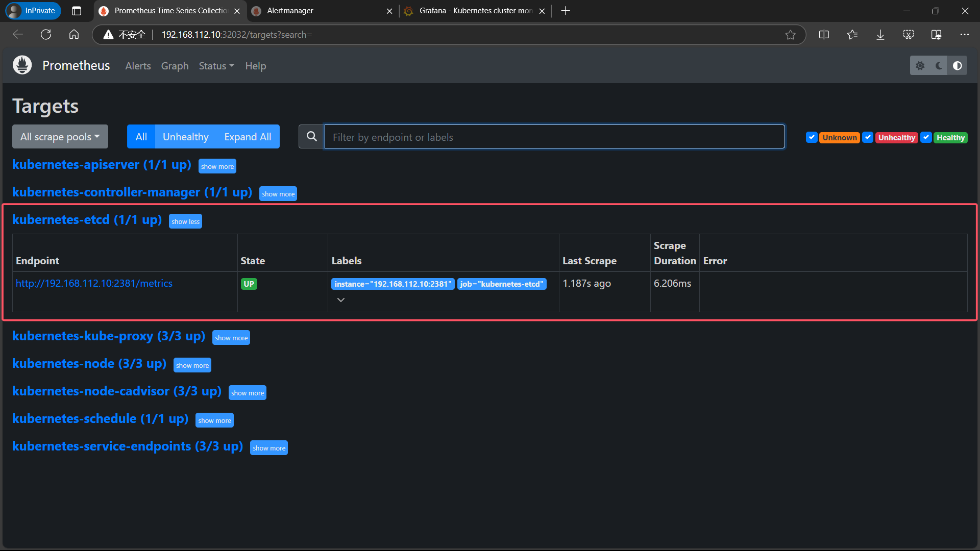Switch to light theme gear icon
Viewport: 980px width, 551px height.
(x=920, y=66)
